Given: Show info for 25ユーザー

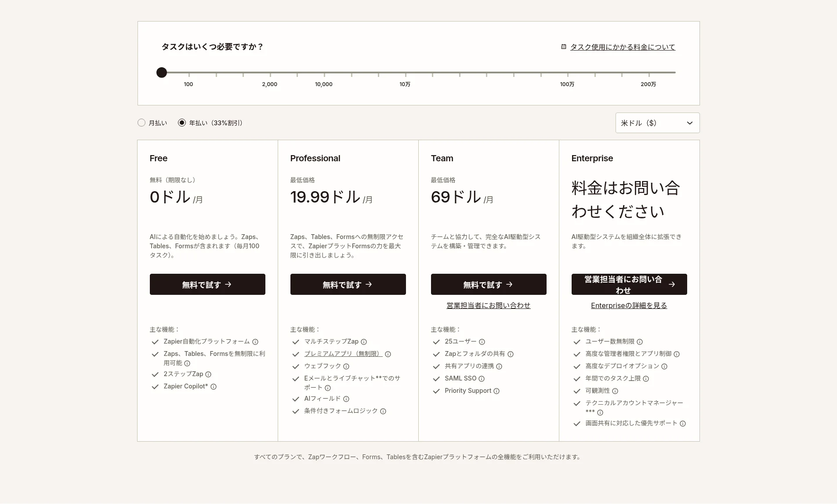Looking at the screenshot, I should pyautogui.click(x=482, y=342).
